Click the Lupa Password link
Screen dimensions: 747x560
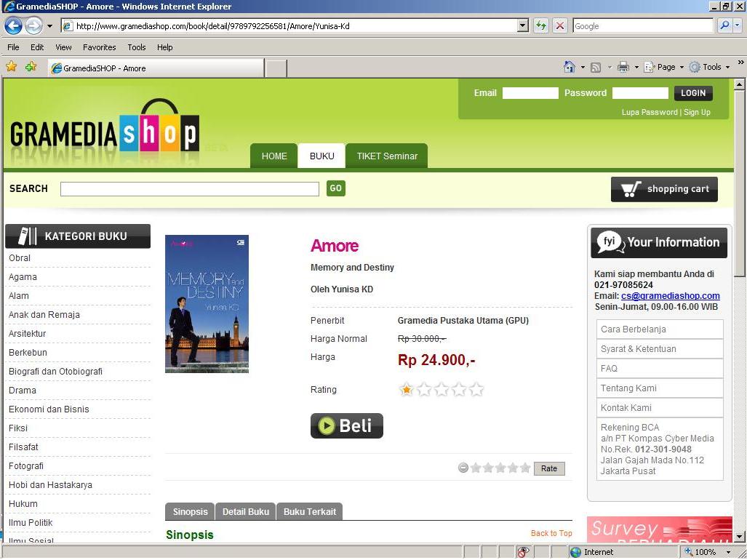[650, 113]
